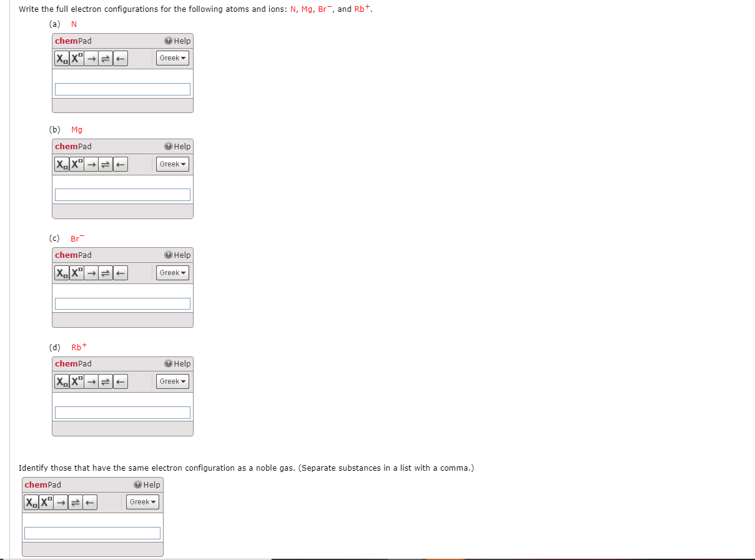Insert right arrow in chemPad for Br⁻
755x560 pixels.
point(92,273)
